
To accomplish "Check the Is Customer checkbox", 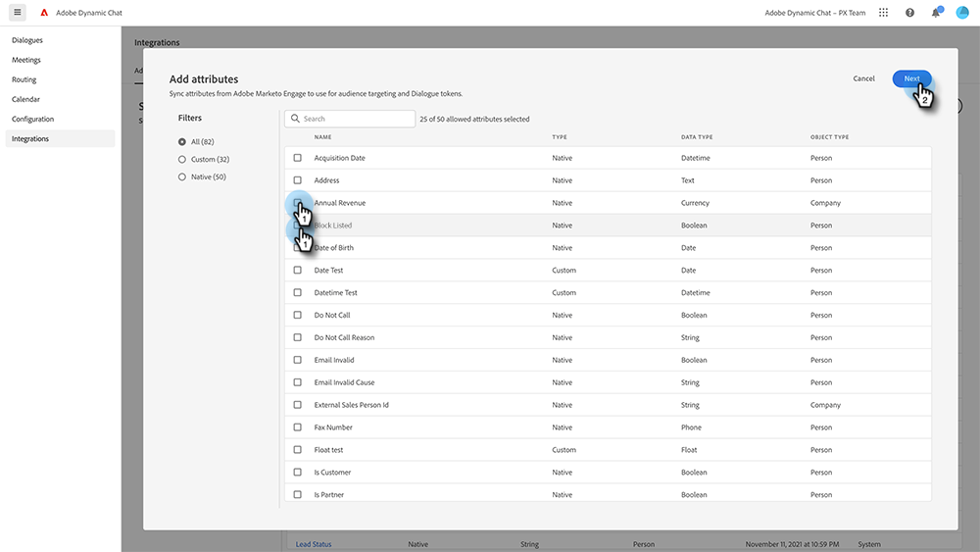I will click(298, 474).
